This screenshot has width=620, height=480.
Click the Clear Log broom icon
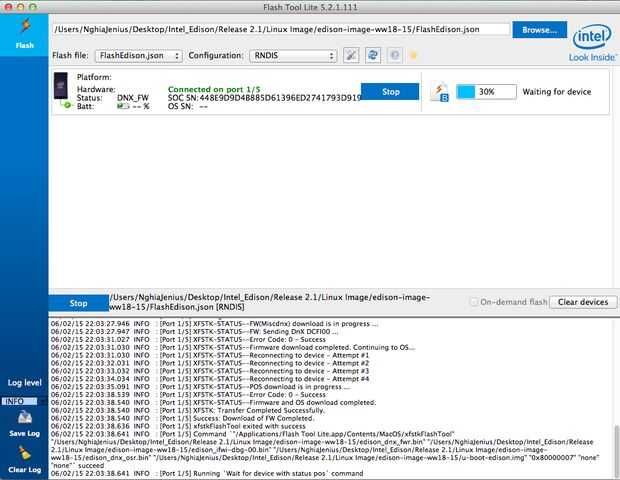[25, 454]
